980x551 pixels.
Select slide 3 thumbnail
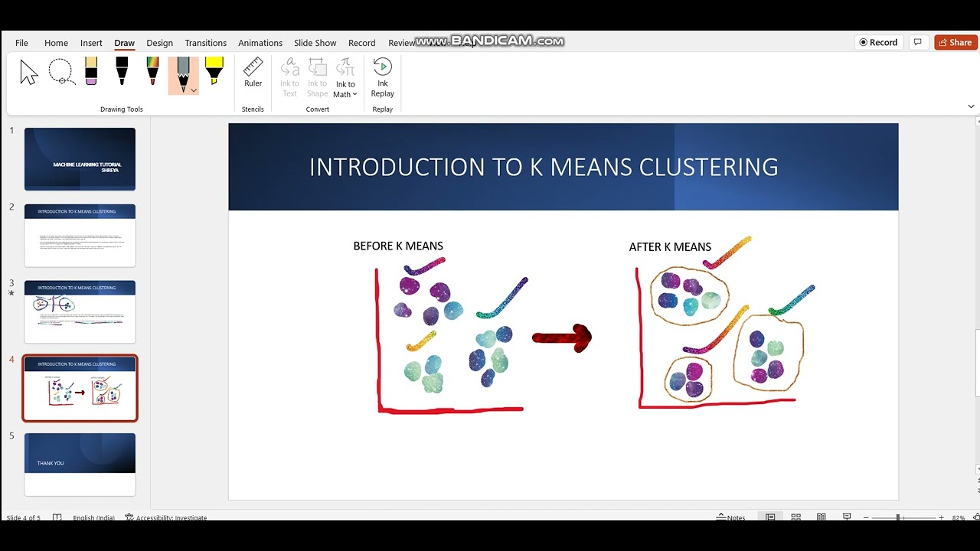(80, 311)
